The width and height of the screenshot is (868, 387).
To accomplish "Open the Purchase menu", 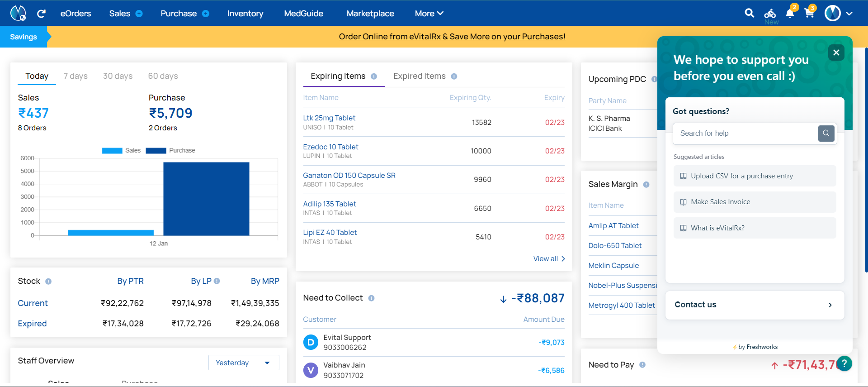I will coord(179,14).
